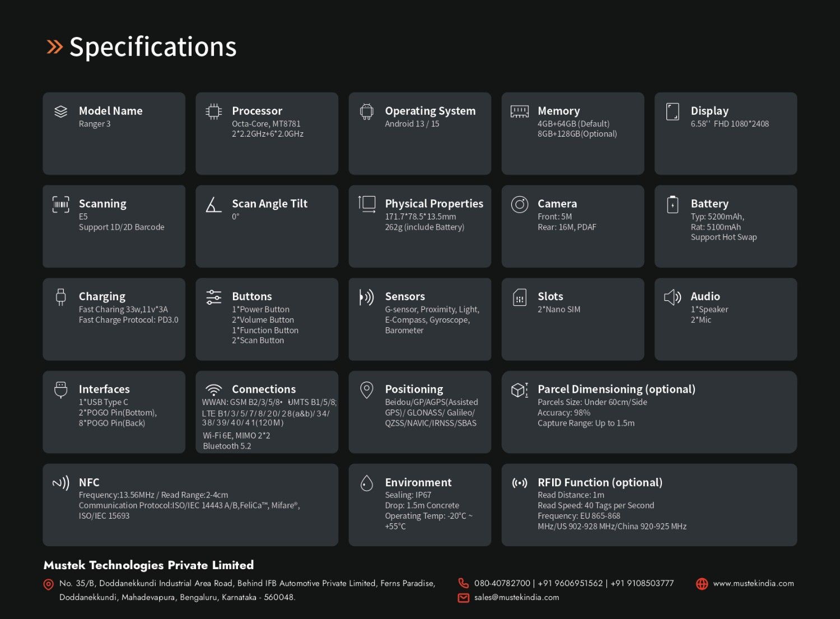Viewport: 840px width, 619px height.
Task: Click the Scanning barcode icon
Action: pos(60,204)
